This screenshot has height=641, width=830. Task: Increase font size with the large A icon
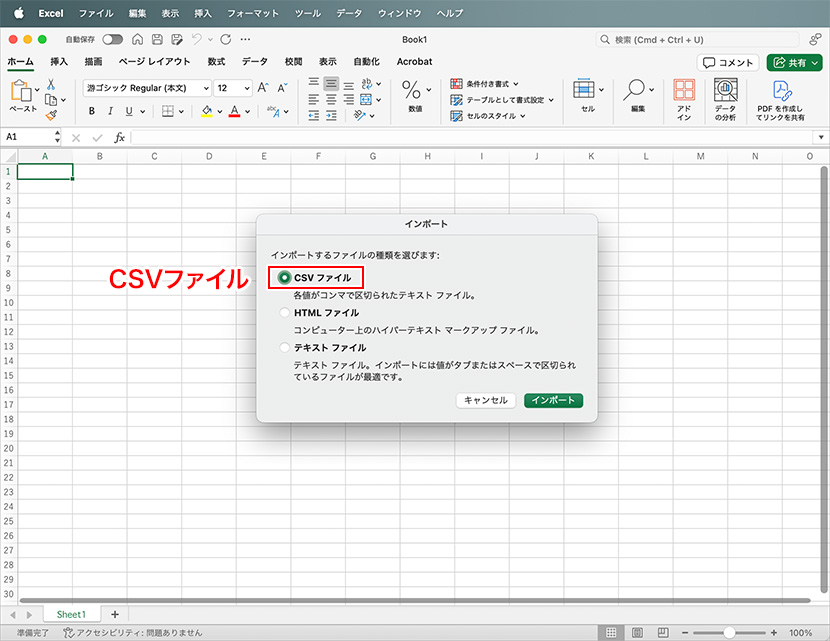(x=263, y=88)
